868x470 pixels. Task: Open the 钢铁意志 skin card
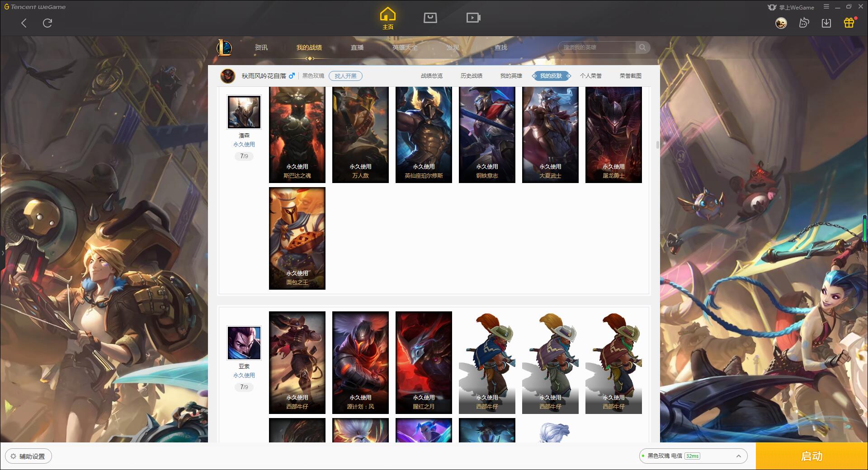[487, 135]
